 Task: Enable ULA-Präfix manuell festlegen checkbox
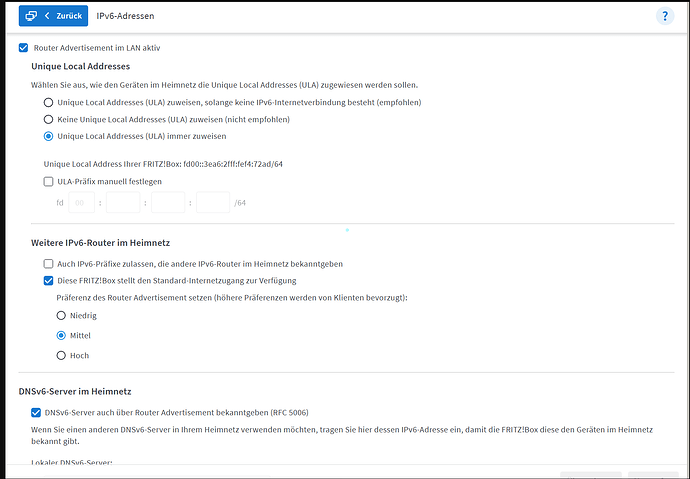coord(48,181)
